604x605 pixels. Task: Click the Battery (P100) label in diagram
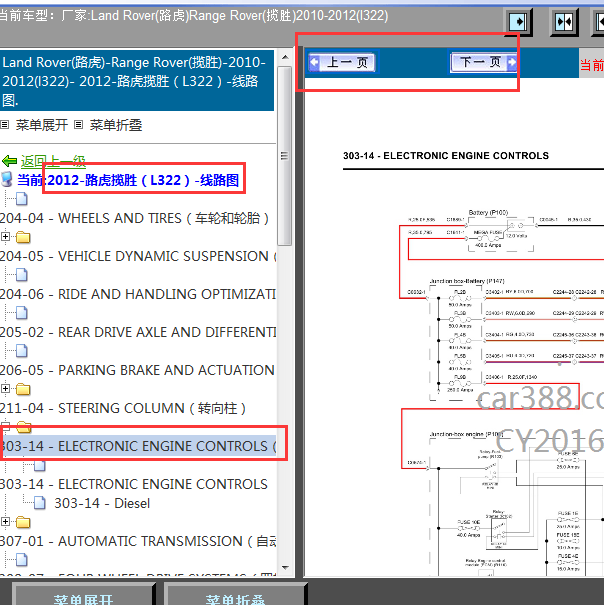[x=488, y=213]
